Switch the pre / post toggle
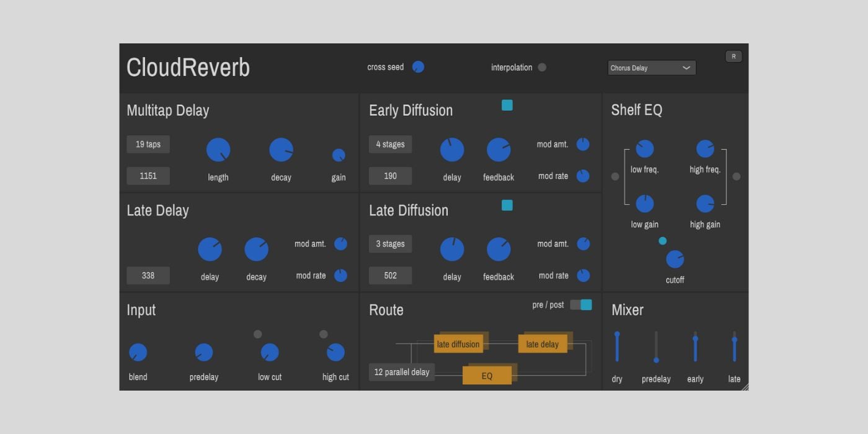Viewport: 868px width, 434px height. point(581,304)
